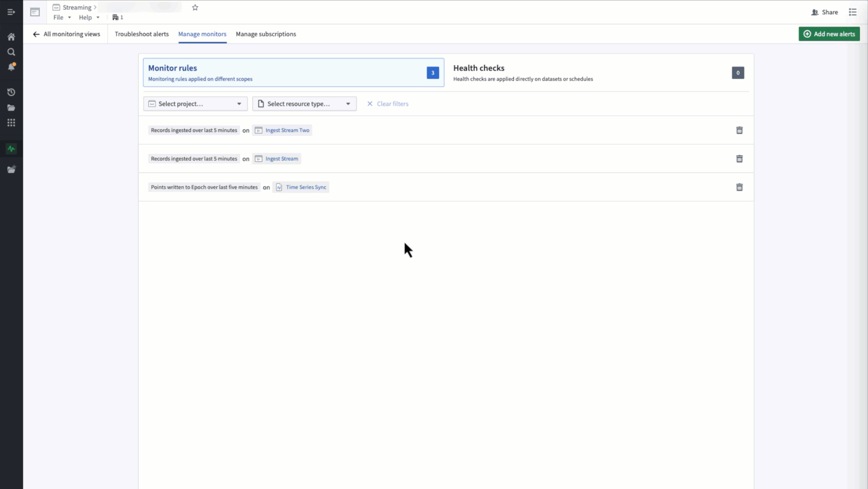The image size is (868, 489).
Task: Star this resource as favorite
Action: click(x=195, y=7)
